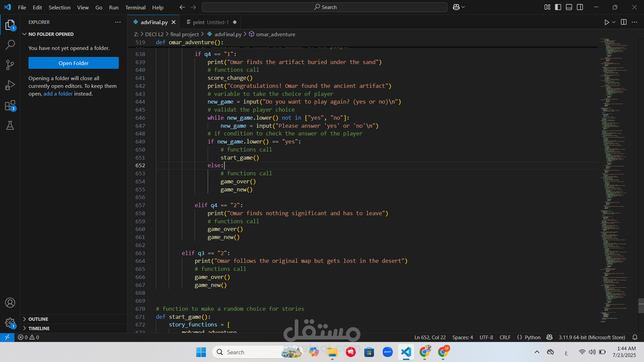Viewport: 644px width, 362px height.
Task: Open the notifications bell in status bar
Action: pyautogui.click(x=635, y=337)
